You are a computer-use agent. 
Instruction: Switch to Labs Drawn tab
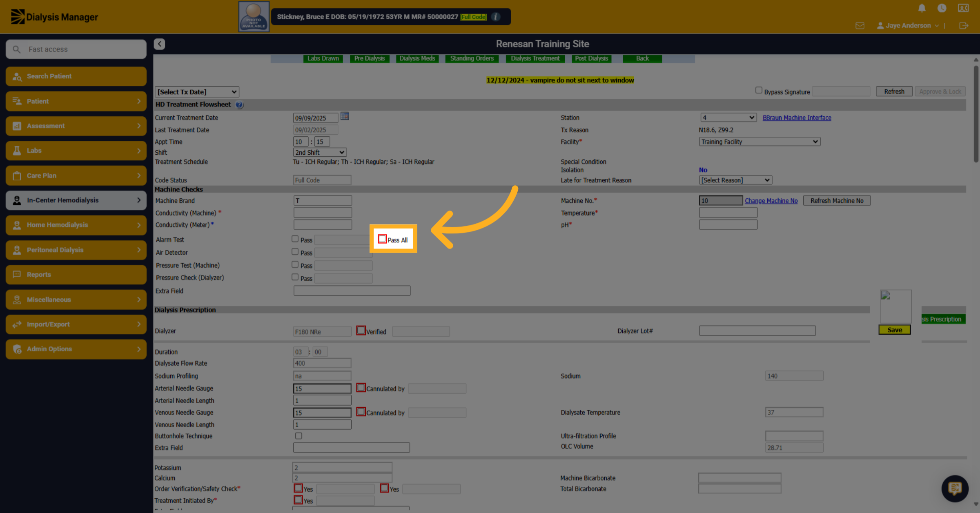[x=323, y=58]
